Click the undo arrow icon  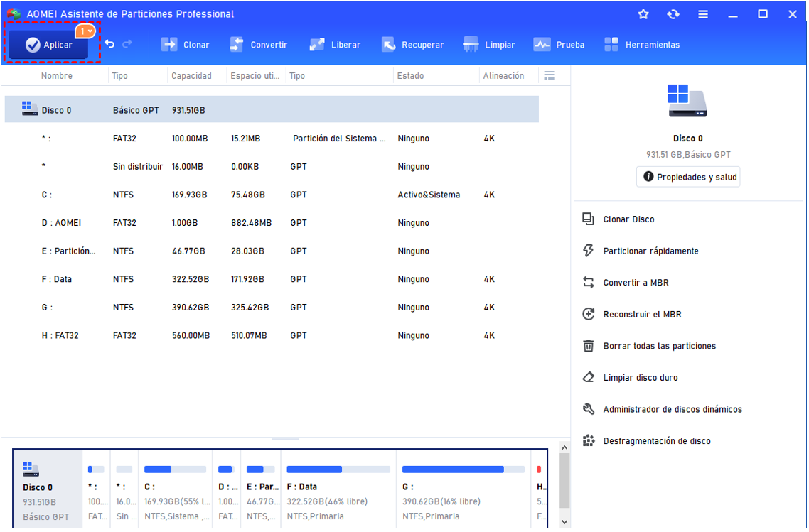(109, 44)
